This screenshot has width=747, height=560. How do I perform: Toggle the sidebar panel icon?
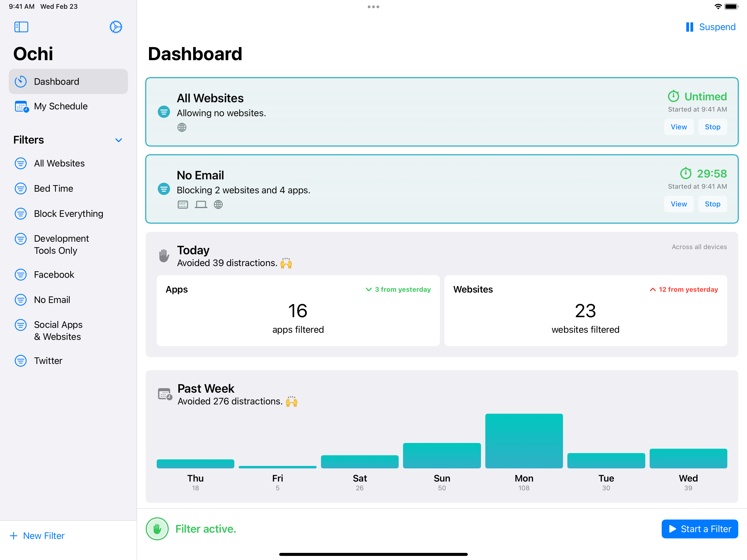pos(21,27)
